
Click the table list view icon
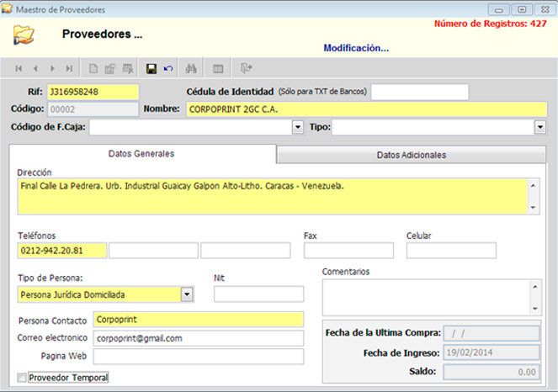(218, 68)
